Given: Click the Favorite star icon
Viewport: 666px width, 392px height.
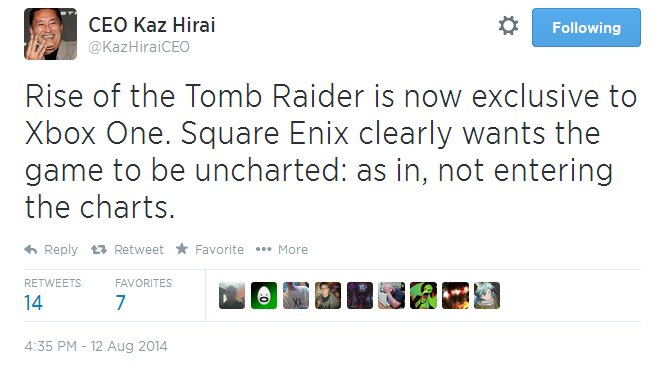Looking at the screenshot, I should pos(182,249).
